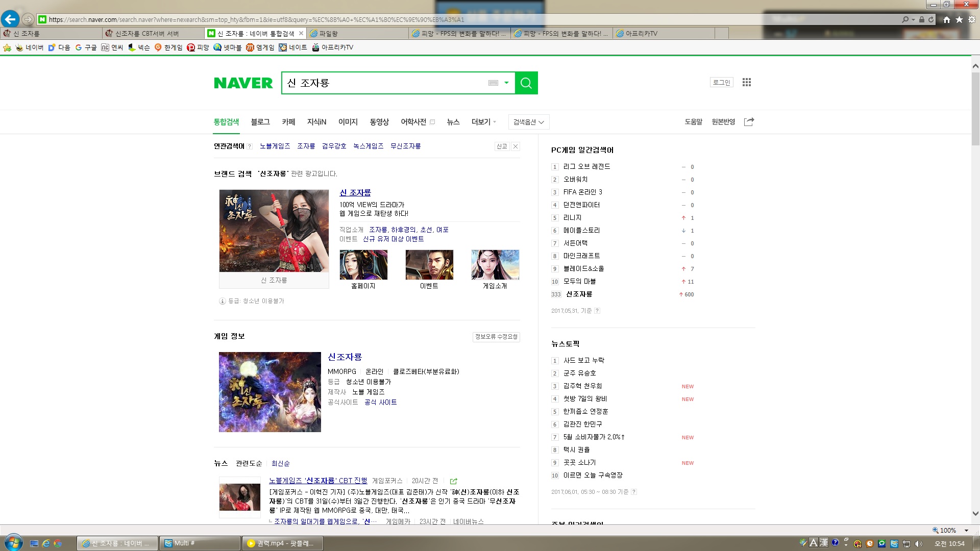Open the 노블게임즈 related search link
Screen dimensions: 980x551
pyautogui.click(x=275, y=146)
